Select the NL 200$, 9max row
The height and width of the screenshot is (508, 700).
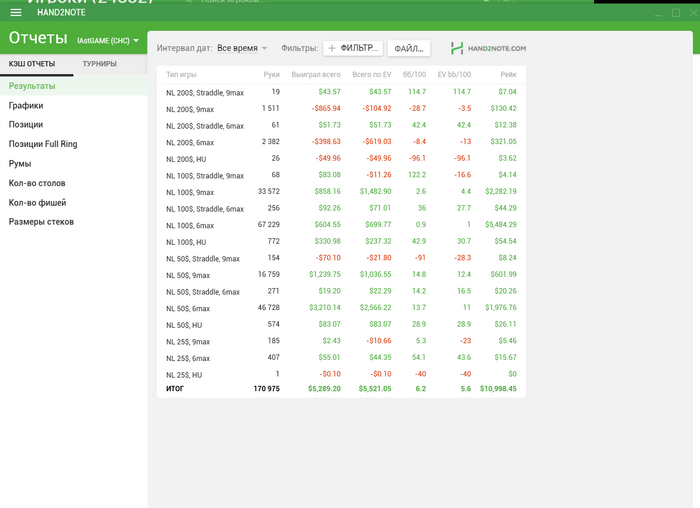[x=341, y=108]
